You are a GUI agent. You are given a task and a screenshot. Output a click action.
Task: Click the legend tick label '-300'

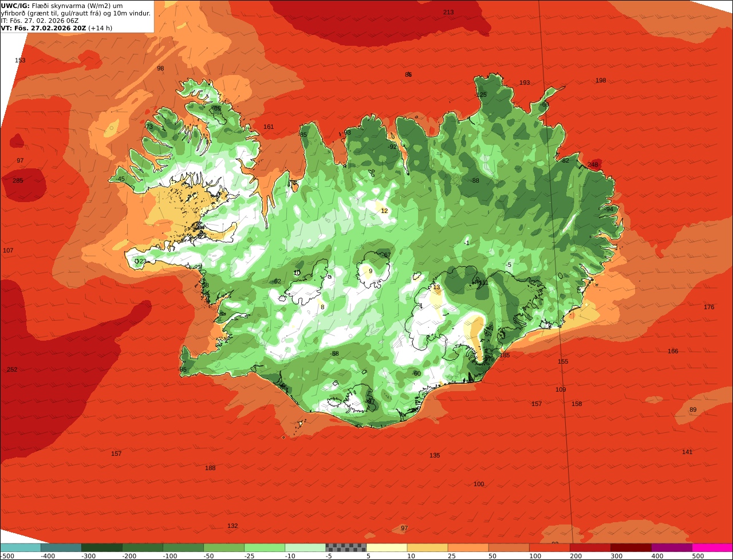click(x=88, y=556)
